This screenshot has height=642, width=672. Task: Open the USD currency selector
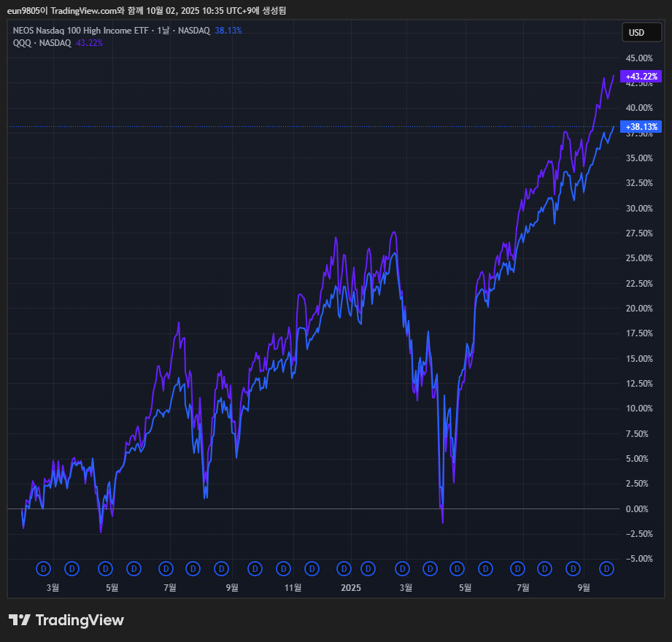[641, 33]
